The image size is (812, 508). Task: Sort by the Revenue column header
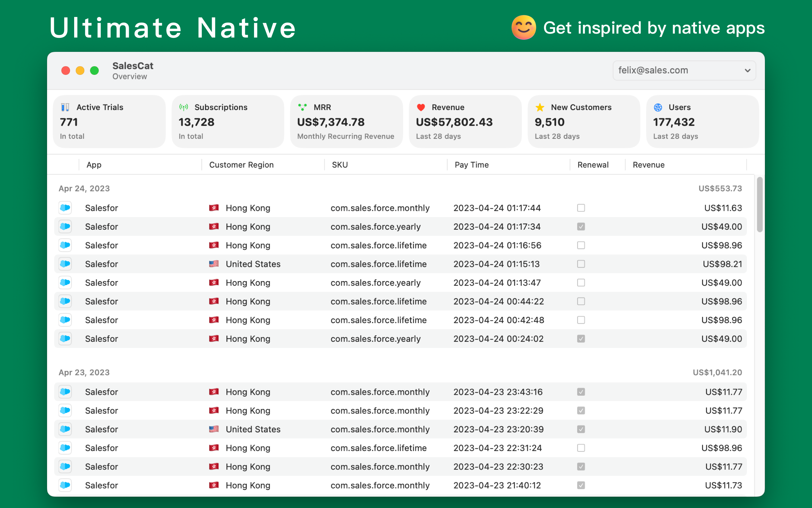[x=686, y=165]
